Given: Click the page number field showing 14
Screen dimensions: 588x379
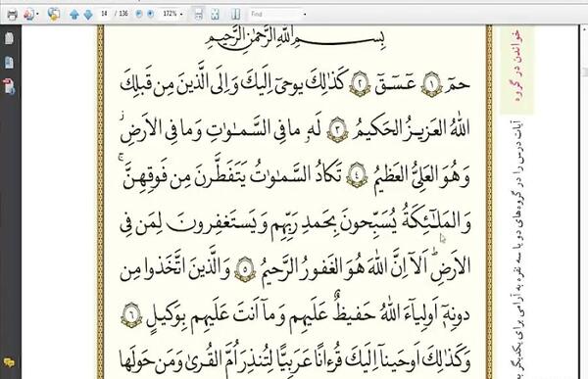Looking at the screenshot, I should [105, 14].
